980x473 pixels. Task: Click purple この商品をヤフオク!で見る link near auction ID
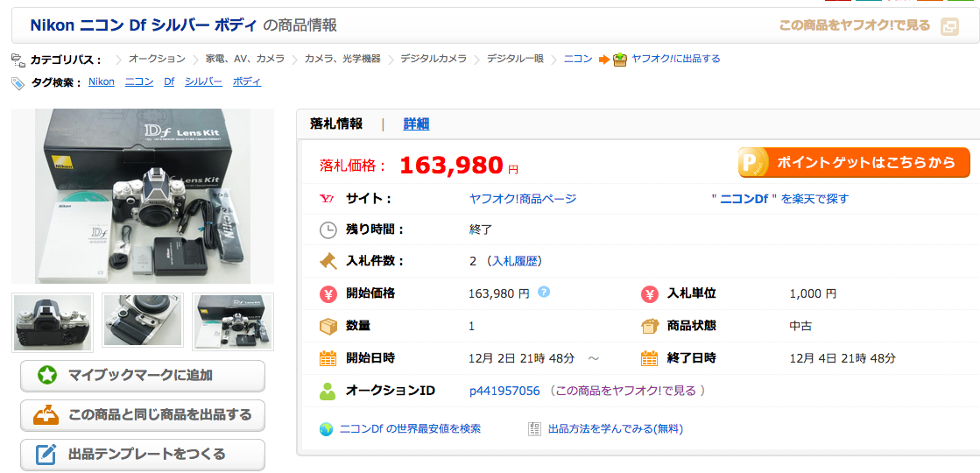coord(625,392)
